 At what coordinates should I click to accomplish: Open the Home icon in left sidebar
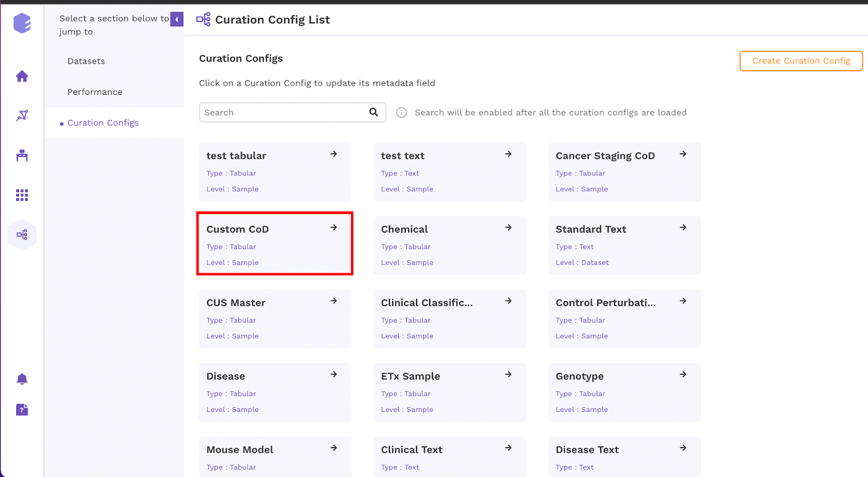(x=22, y=76)
